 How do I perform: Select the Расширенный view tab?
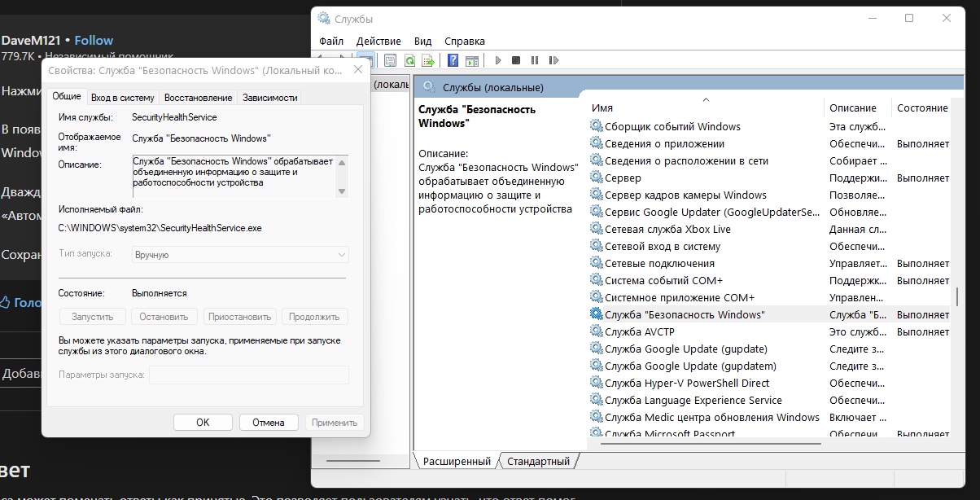457,461
